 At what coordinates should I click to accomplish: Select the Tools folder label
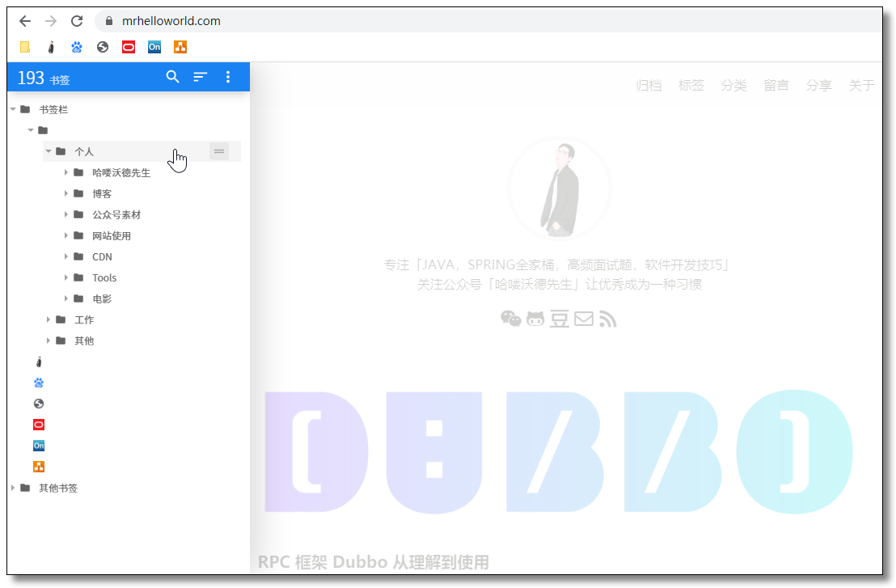click(x=104, y=277)
